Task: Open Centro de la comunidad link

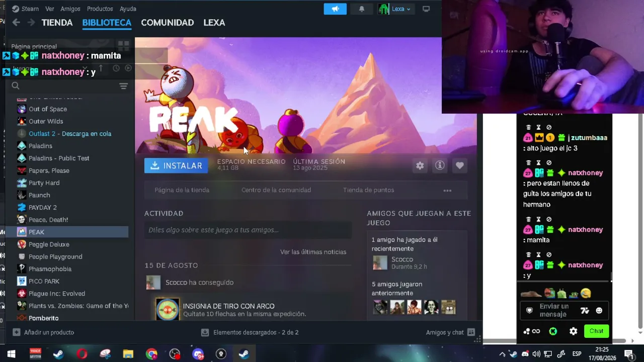Action: coord(276,190)
